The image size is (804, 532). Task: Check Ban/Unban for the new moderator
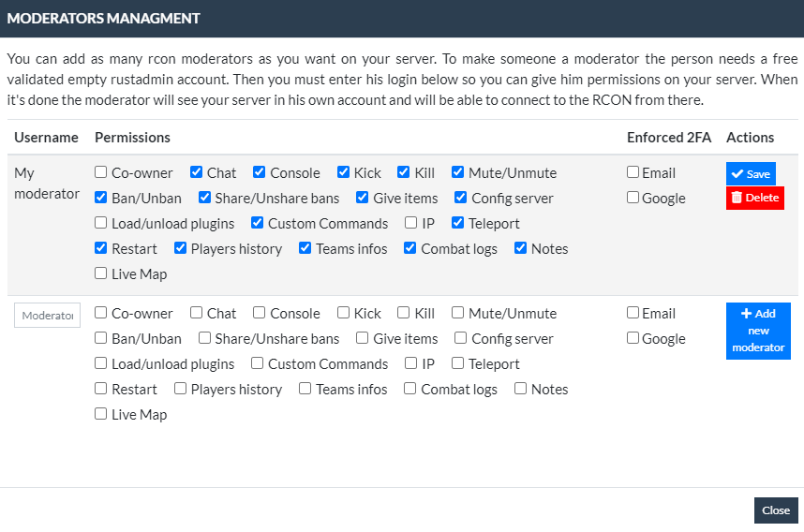click(x=100, y=338)
